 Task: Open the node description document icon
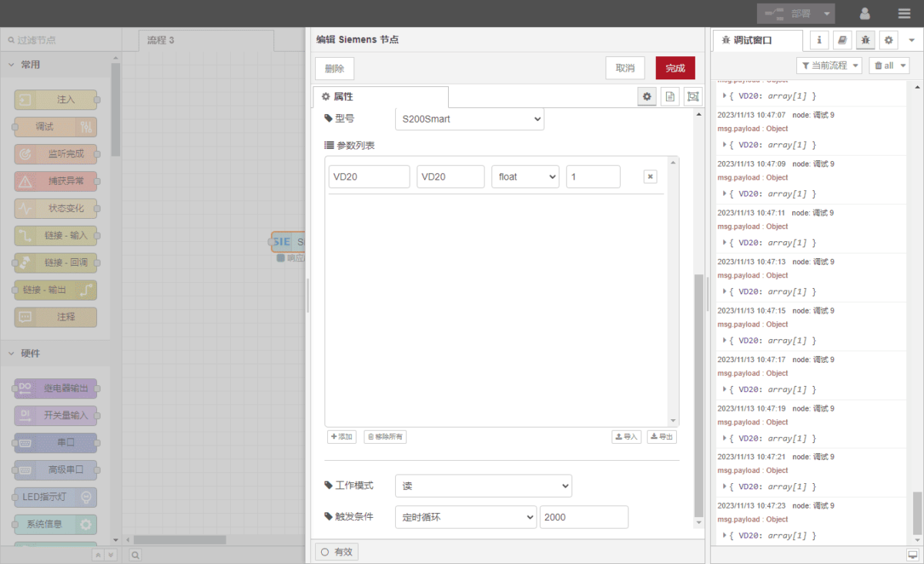[670, 96]
